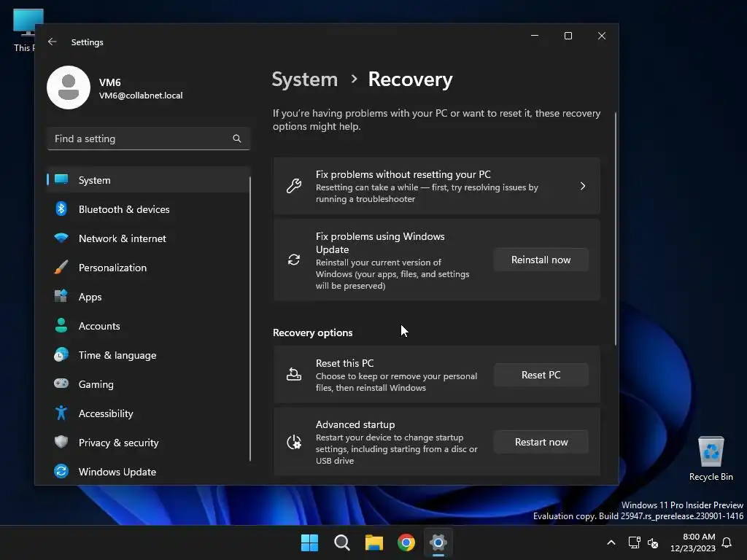Click the System breadcrumb link
Screen dimensions: 747x560
304,79
